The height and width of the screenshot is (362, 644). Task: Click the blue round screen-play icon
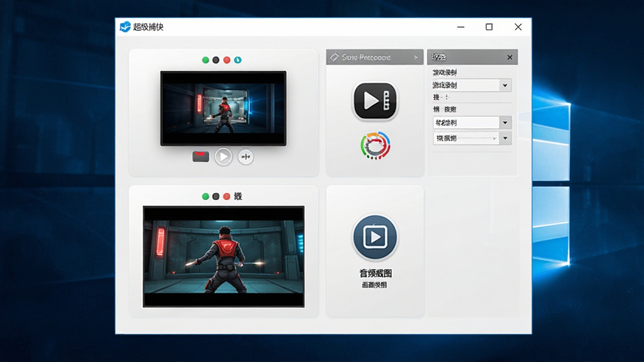pyautogui.click(x=375, y=237)
